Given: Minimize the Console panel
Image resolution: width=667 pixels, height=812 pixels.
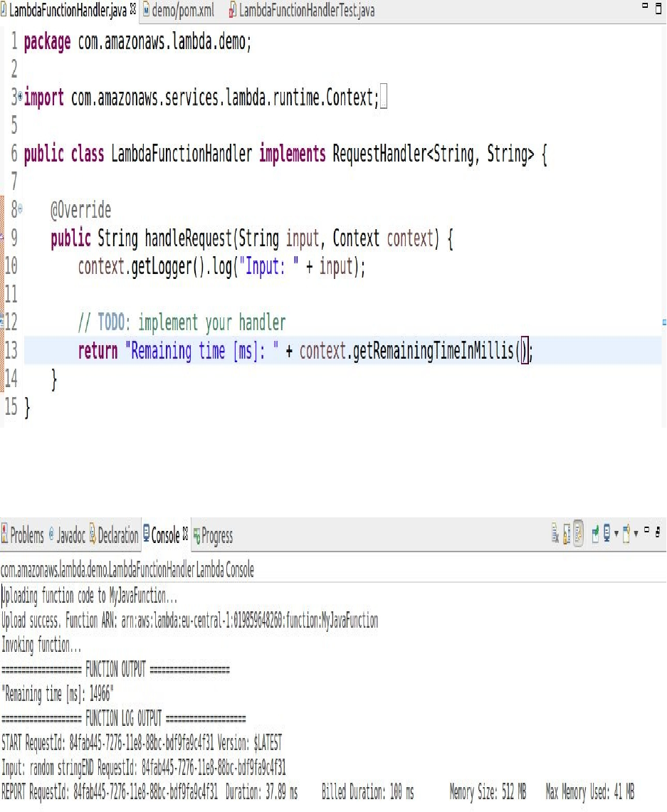Looking at the screenshot, I should 646,529.
